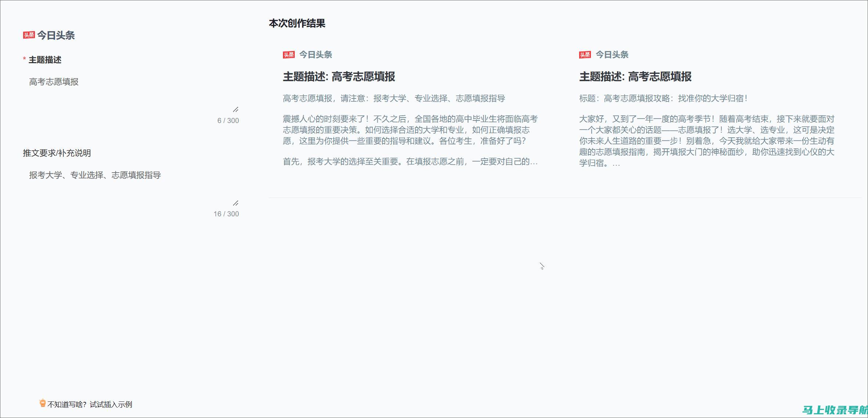Click resize handle of 主题描述 textarea
The width and height of the screenshot is (868, 418).
tap(236, 109)
